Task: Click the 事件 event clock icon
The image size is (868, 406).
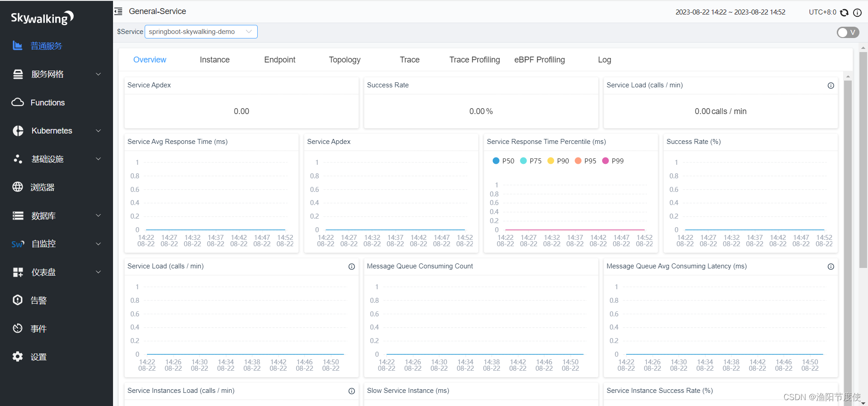Action: click(x=18, y=328)
